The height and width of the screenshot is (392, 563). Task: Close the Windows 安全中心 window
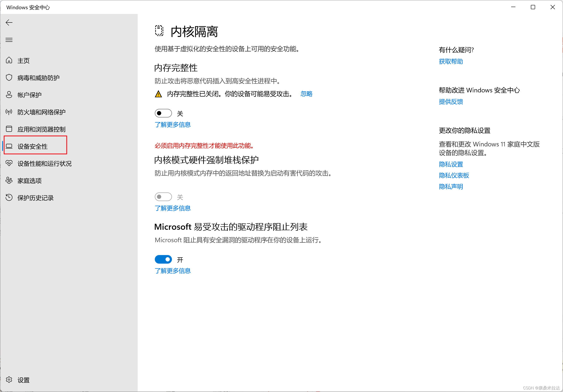(553, 7)
